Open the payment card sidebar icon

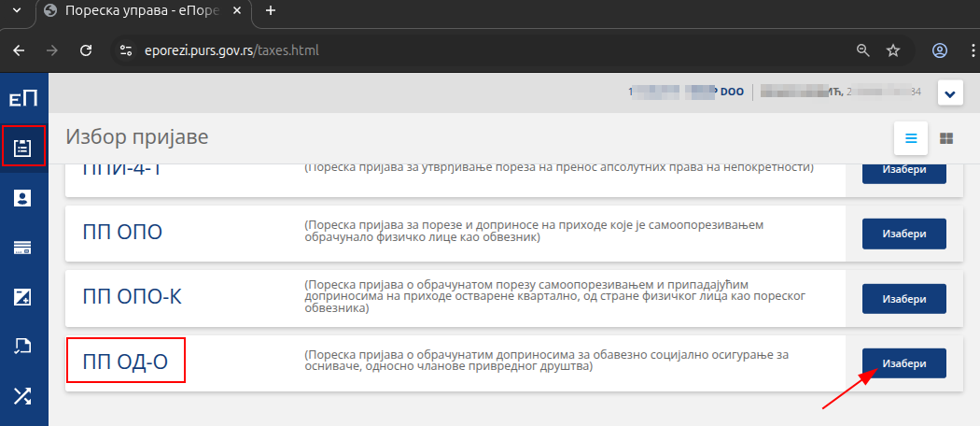tap(23, 248)
